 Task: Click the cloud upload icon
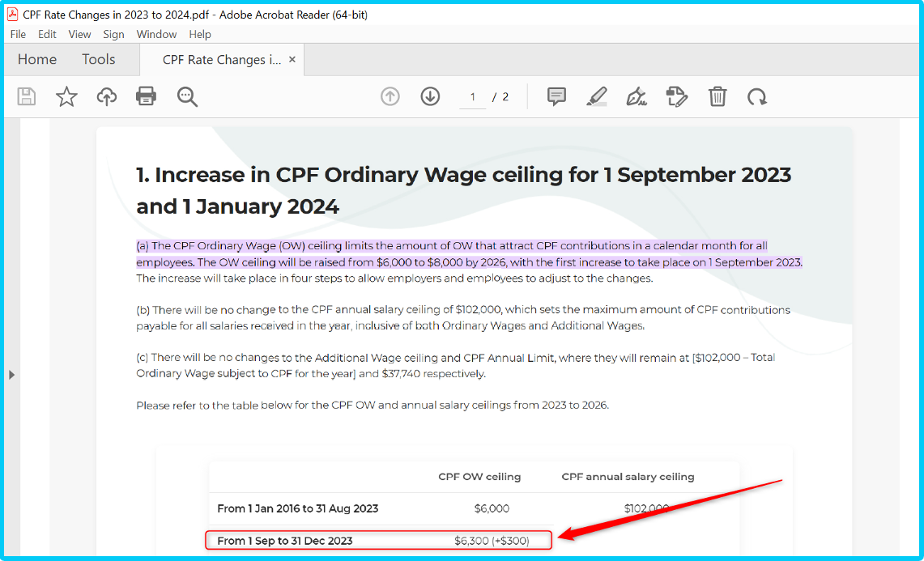(106, 97)
